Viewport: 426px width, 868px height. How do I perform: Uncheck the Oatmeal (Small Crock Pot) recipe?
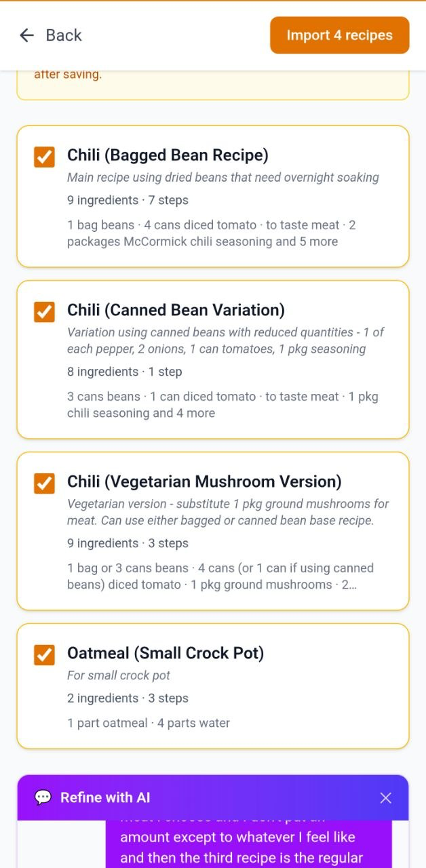tap(43, 655)
